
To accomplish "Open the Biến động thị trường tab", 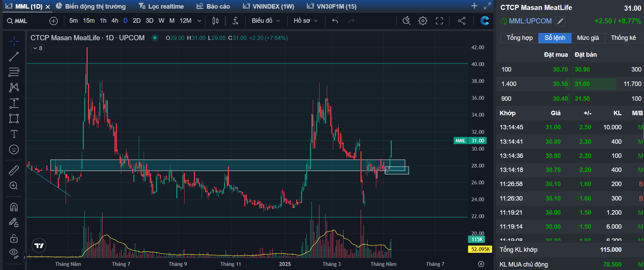I will tap(91, 6).
